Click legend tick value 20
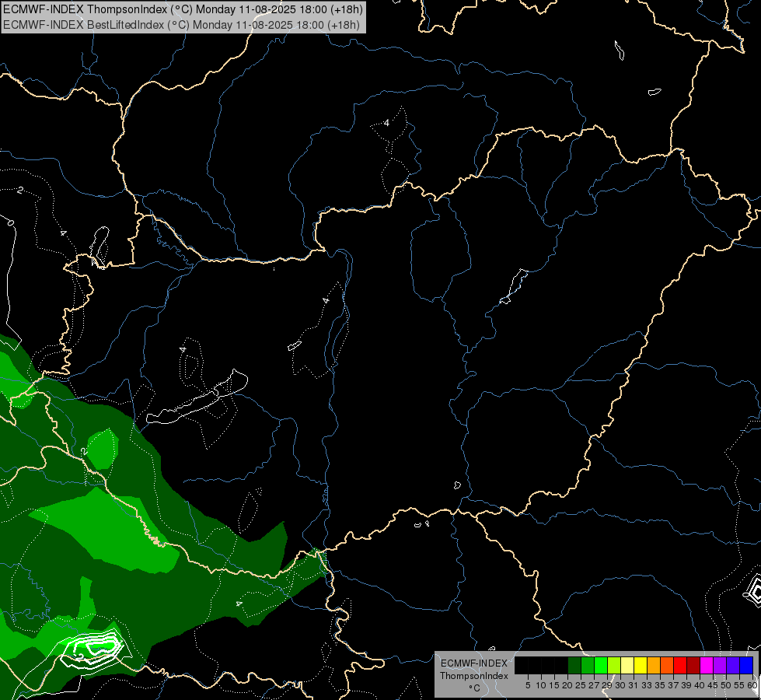761x700 pixels. [567, 685]
